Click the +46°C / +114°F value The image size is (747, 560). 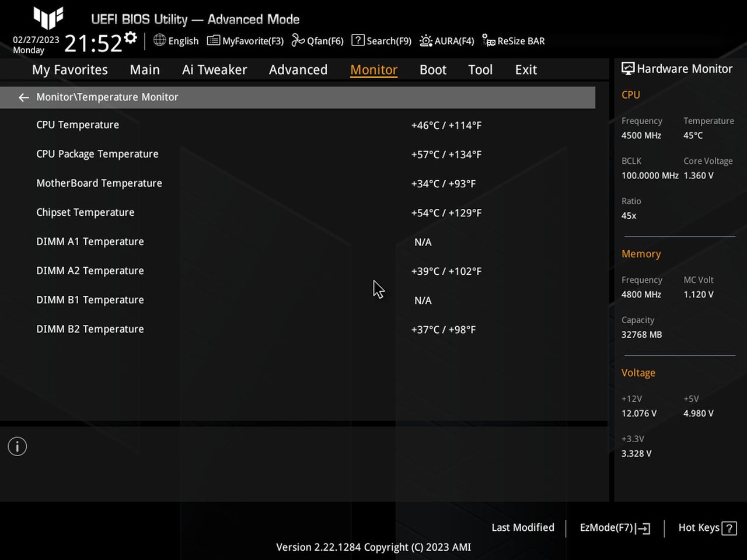pyautogui.click(x=446, y=125)
